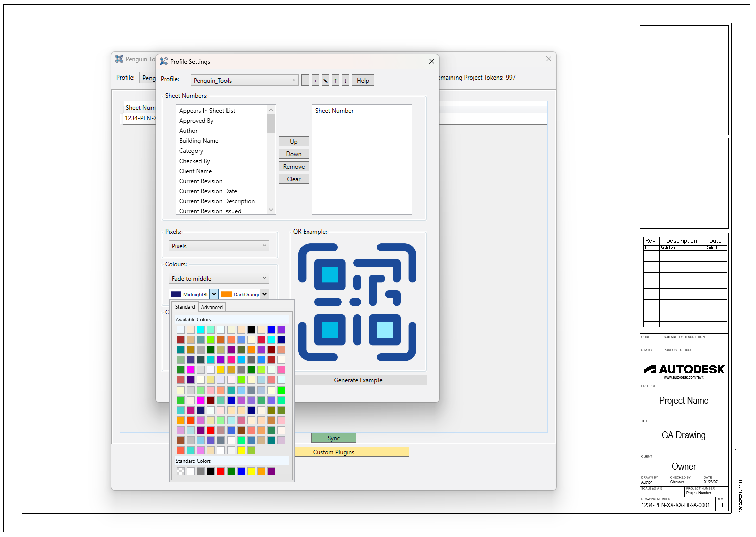Click the "Remaining Project Tokens: 997" label
The image size is (756, 537).
[477, 78]
